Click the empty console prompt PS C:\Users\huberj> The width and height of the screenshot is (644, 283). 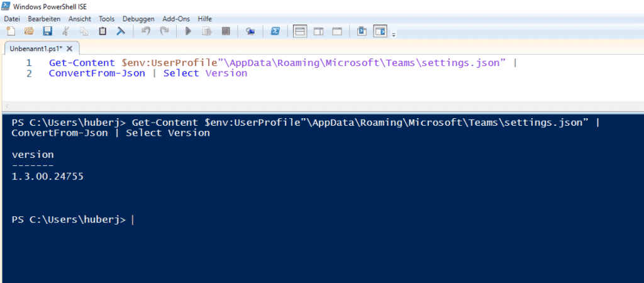69,219
